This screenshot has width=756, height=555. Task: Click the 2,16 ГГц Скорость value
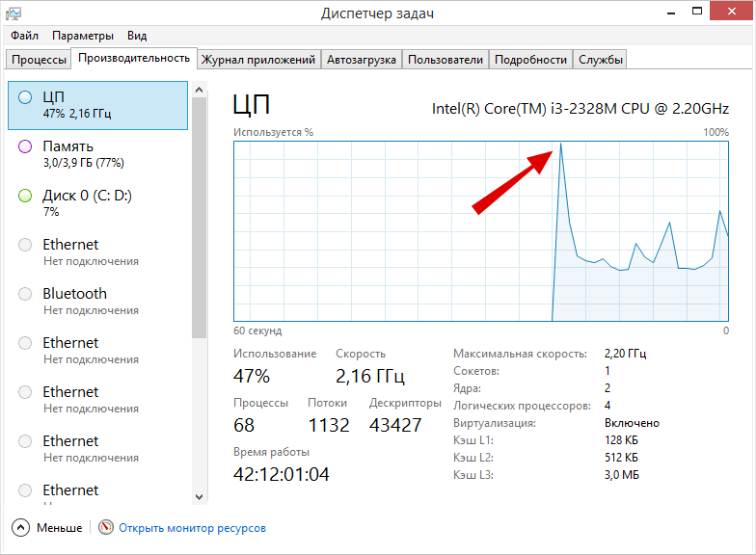[x=370, y=376]
